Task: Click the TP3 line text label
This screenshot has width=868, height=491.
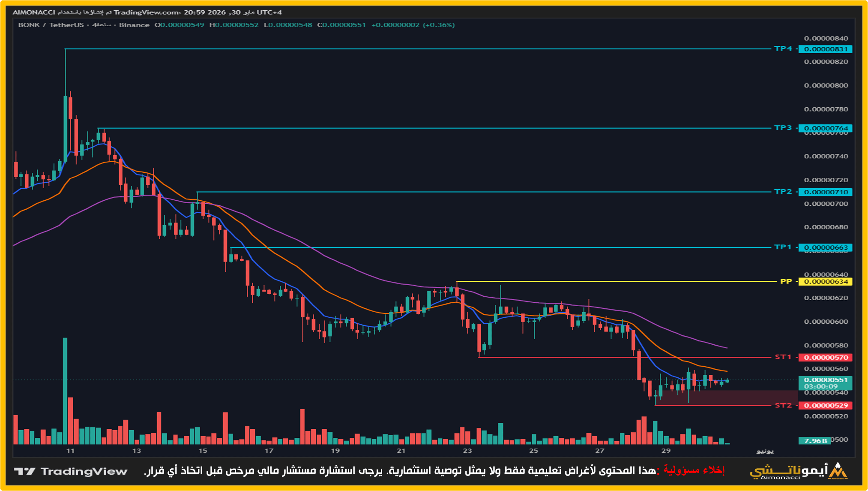Action: pos(783,128)
